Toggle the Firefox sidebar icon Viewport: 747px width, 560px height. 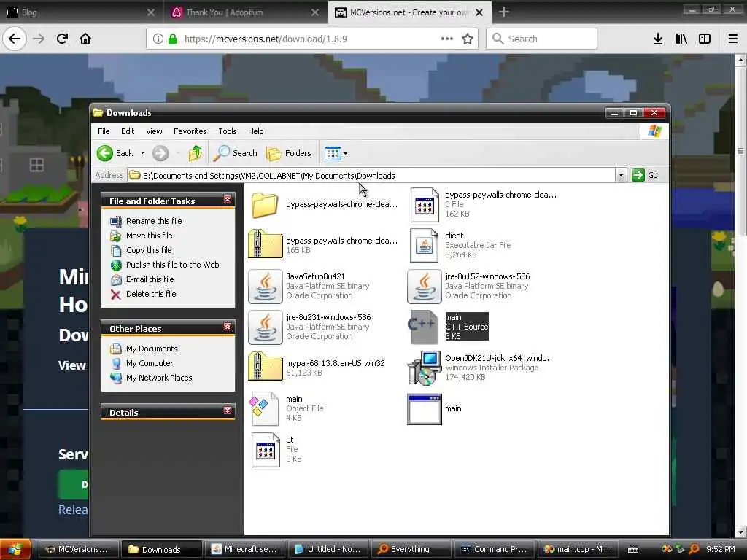click(705, 39)
